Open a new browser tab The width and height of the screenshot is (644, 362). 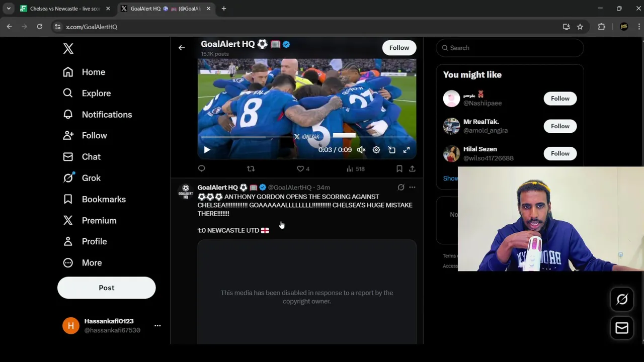(224, 9)
